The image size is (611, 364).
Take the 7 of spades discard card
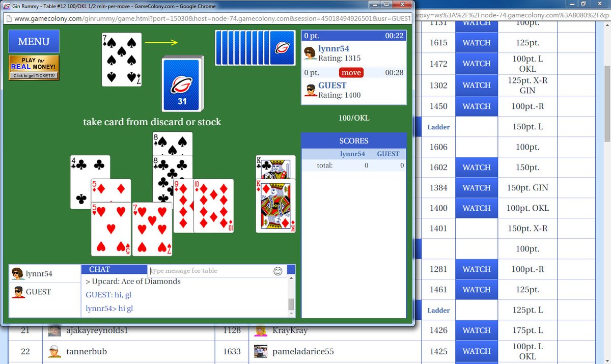[122, 60]
